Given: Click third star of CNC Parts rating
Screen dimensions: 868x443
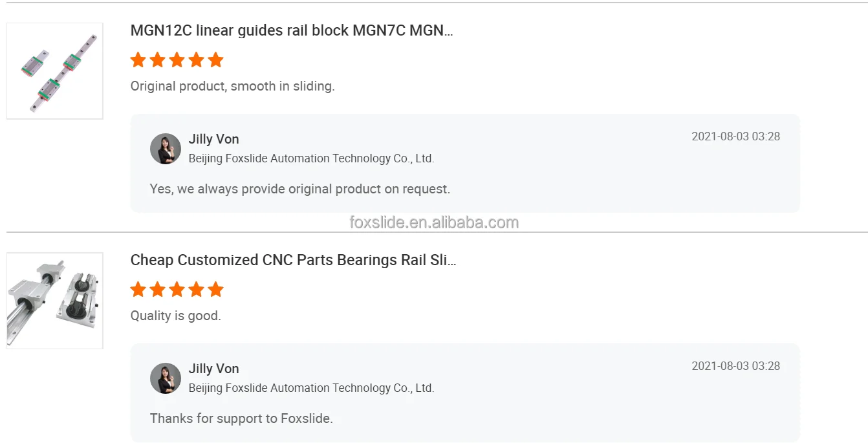Looking at the screenshot, I should [177, 290].
